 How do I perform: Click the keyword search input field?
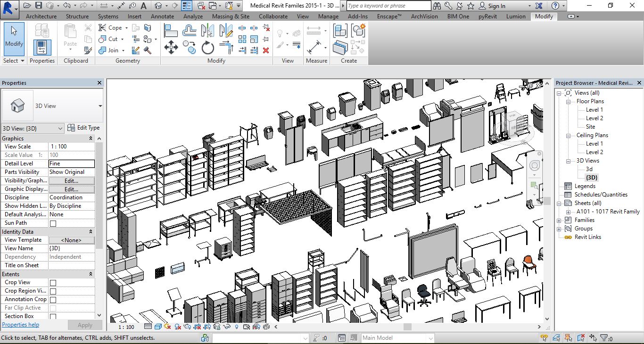point(388,6)
